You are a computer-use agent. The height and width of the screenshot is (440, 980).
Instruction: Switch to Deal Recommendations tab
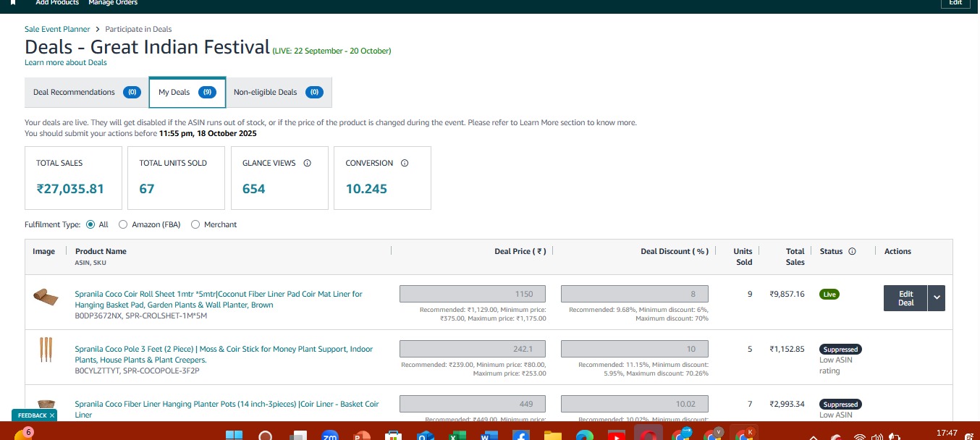pyautogui.click(x=86, y=93)
